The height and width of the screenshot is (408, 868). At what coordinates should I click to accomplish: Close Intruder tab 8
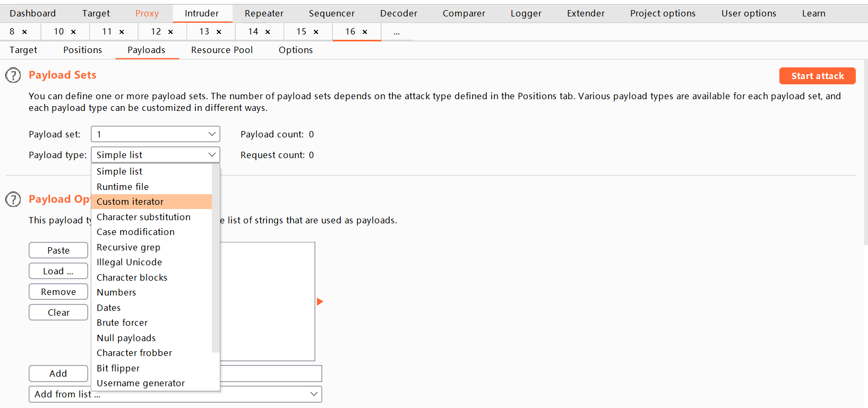pyautogui.click(x=24, y=32)
